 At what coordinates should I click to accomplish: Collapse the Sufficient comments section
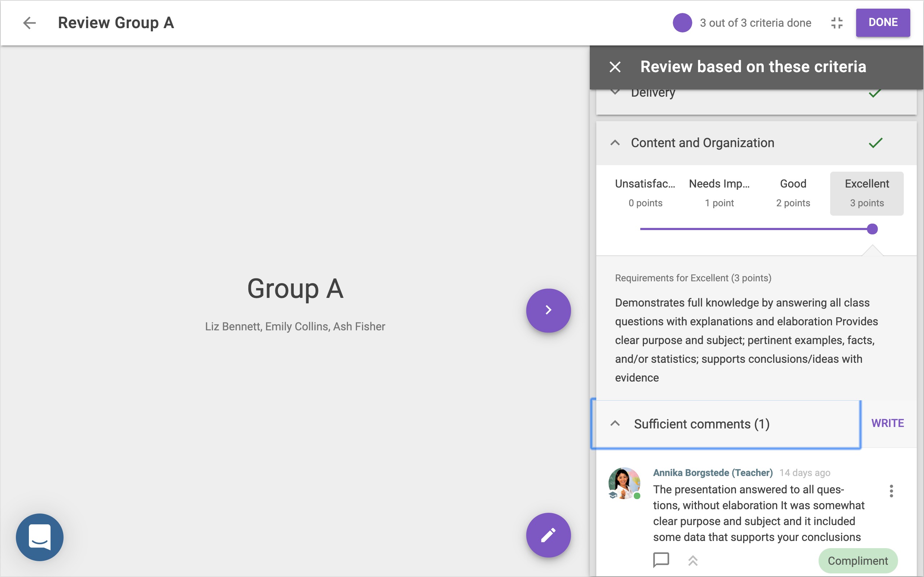(615, 424)
